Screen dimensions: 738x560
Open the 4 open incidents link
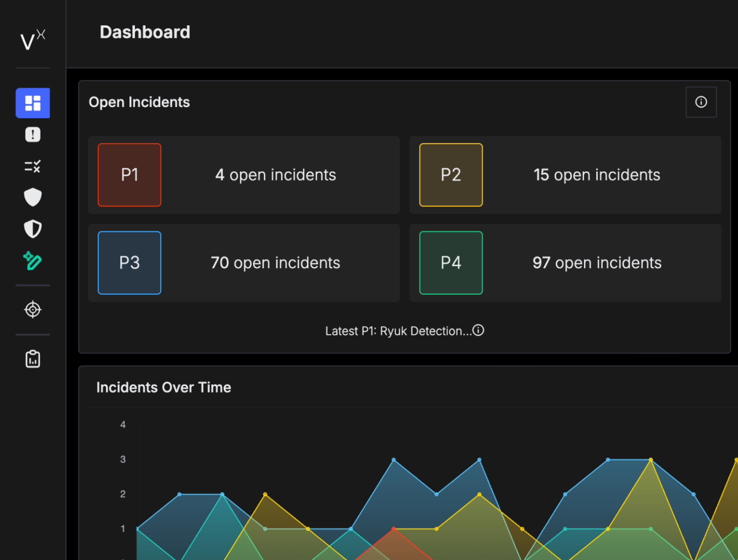tap(275, 175)
